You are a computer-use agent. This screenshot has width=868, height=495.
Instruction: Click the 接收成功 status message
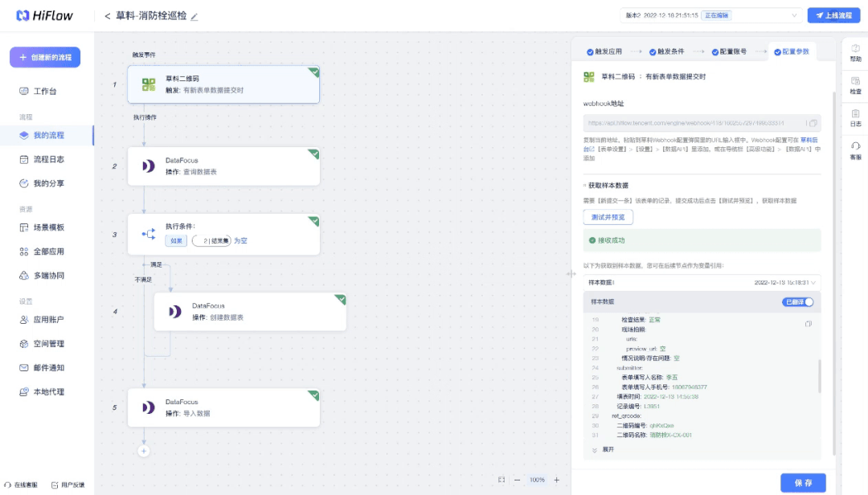coord(702,240)
